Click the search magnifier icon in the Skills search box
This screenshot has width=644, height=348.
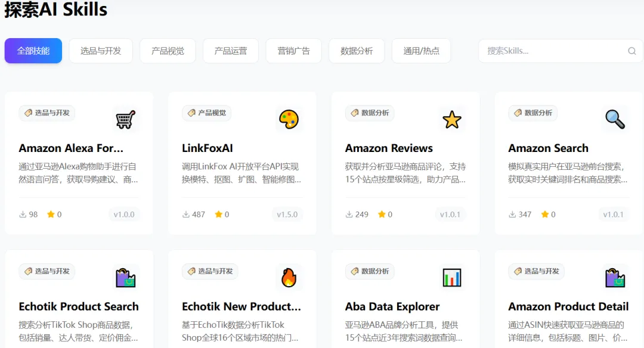click(631, 51)
